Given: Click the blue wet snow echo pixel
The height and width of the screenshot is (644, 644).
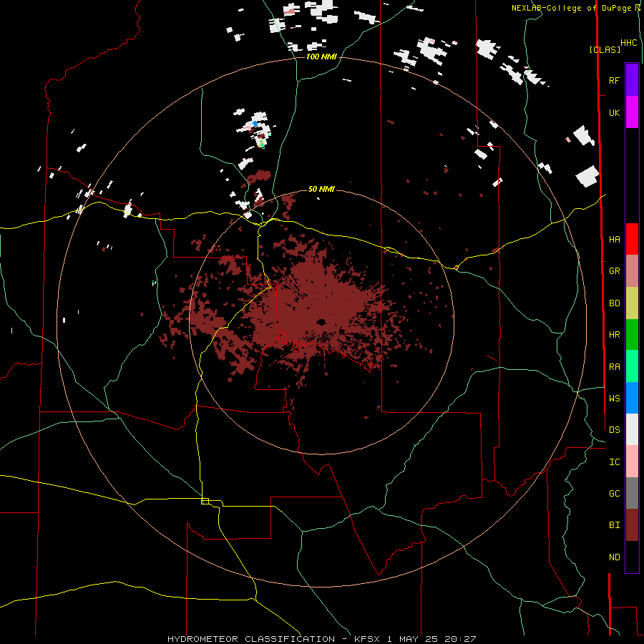Looking at the screenshot, I should [x=255, y=123].
